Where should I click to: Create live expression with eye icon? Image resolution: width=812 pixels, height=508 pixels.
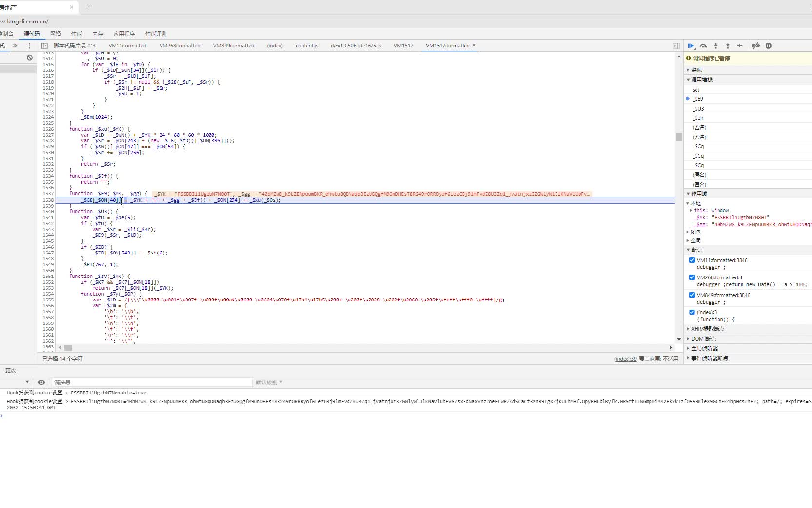tap(41, 382)
